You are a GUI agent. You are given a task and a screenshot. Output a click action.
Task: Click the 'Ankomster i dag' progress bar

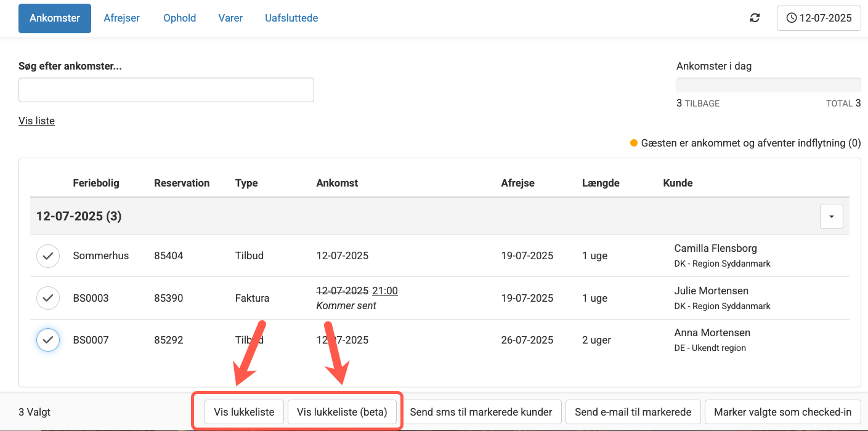[768, 85]
